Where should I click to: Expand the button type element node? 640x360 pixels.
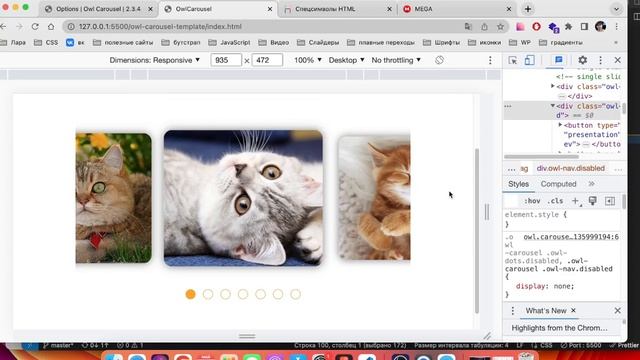(560, 125)
